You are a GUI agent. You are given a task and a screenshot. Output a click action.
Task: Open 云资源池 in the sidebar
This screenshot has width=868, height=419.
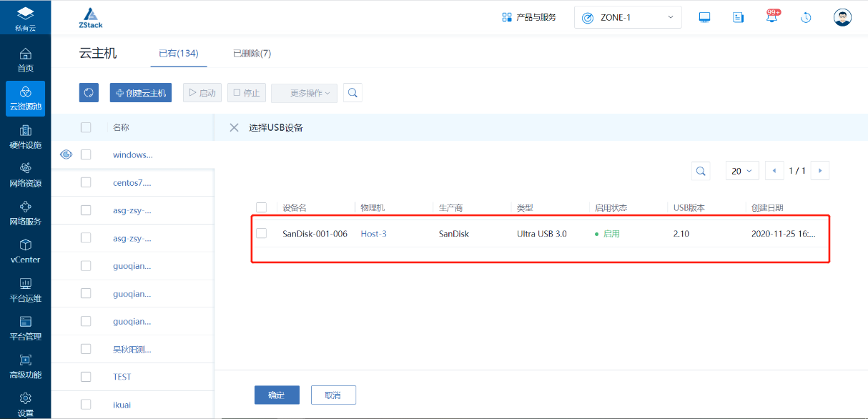point(25,99)
